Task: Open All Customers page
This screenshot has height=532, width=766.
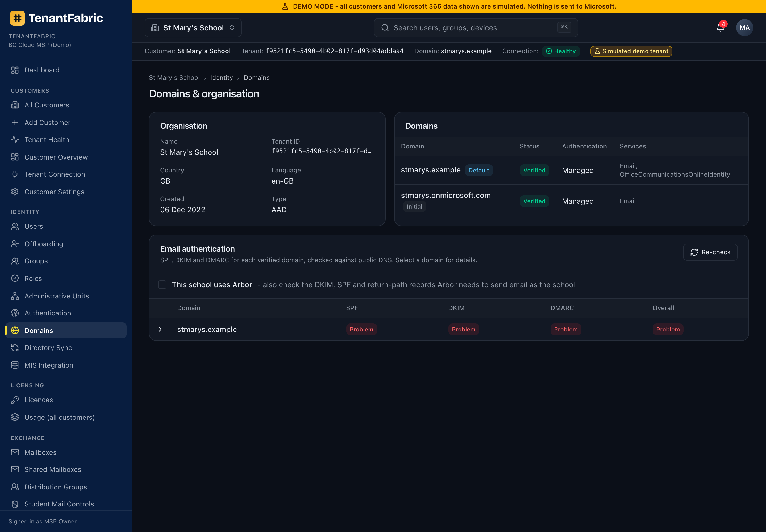Action: tap(66, 105)
